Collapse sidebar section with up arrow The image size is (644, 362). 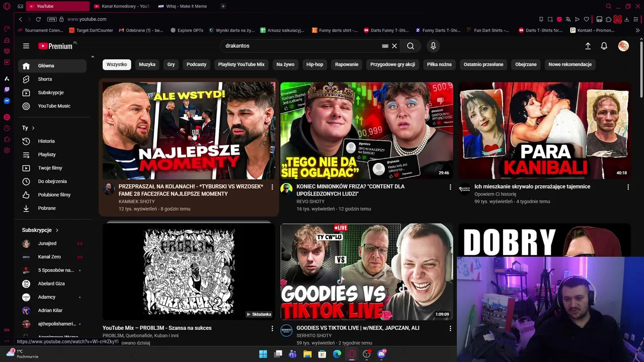pos(93,56)
